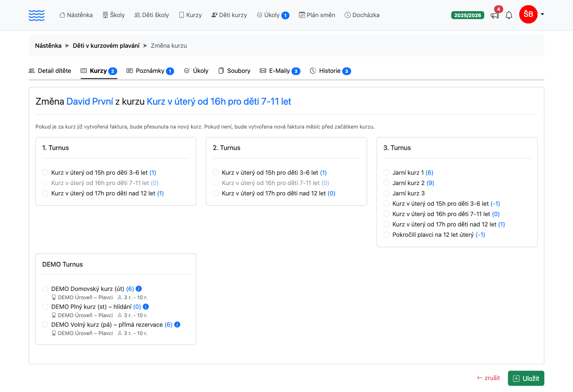Click the Děti v kurzovém plavání breadcrumb

coord(106,46)
